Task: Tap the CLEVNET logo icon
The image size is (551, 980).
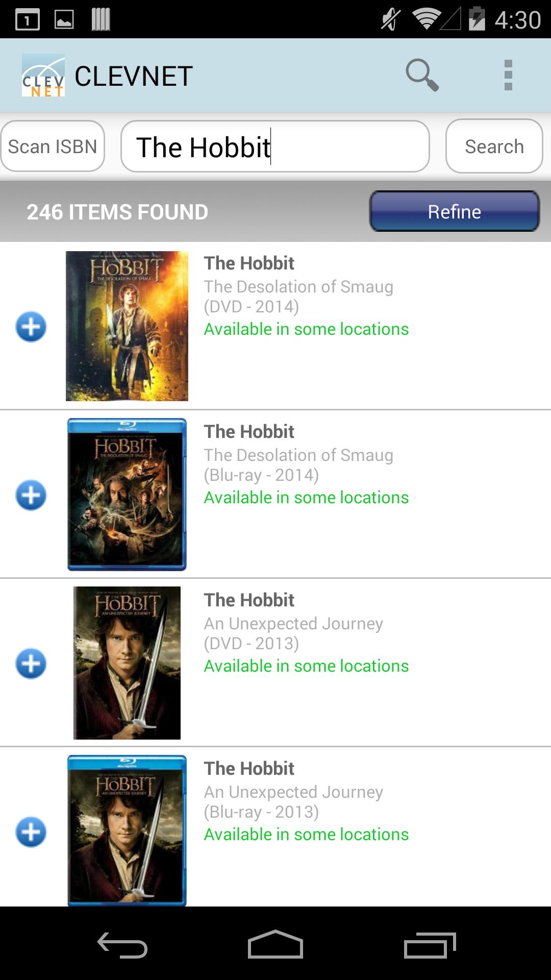Action: coord(43,75)
